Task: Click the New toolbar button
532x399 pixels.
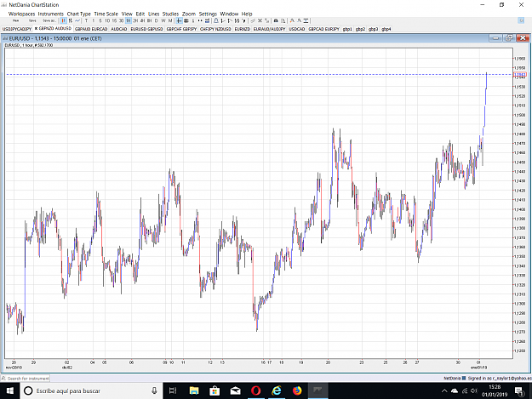Action: click(15, 20)
